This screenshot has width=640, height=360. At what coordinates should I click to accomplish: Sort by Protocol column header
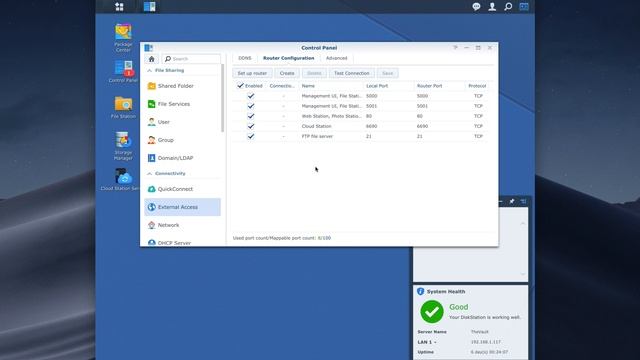click(477, 86)
